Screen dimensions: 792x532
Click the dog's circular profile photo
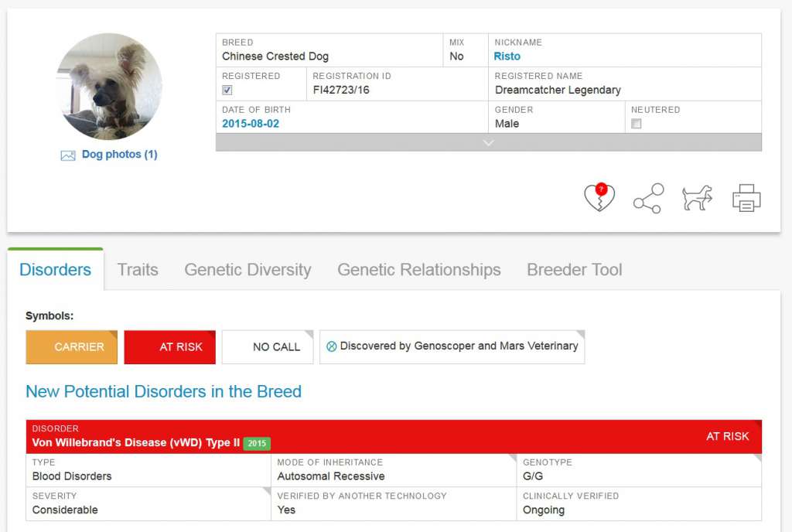coord(109,86)
